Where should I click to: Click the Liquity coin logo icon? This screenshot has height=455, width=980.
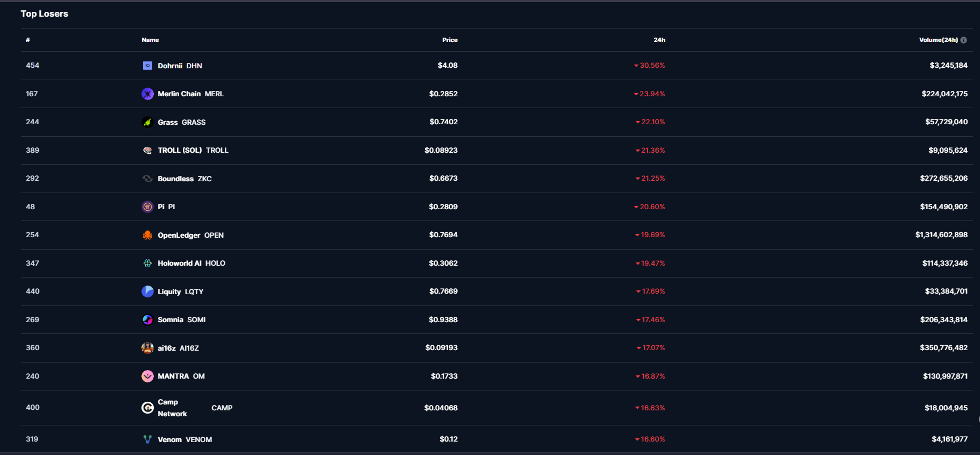tap(147, 292)
